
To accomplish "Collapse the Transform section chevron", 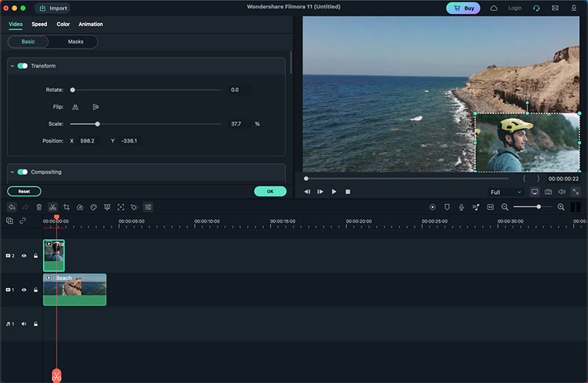I will [12, 66].
